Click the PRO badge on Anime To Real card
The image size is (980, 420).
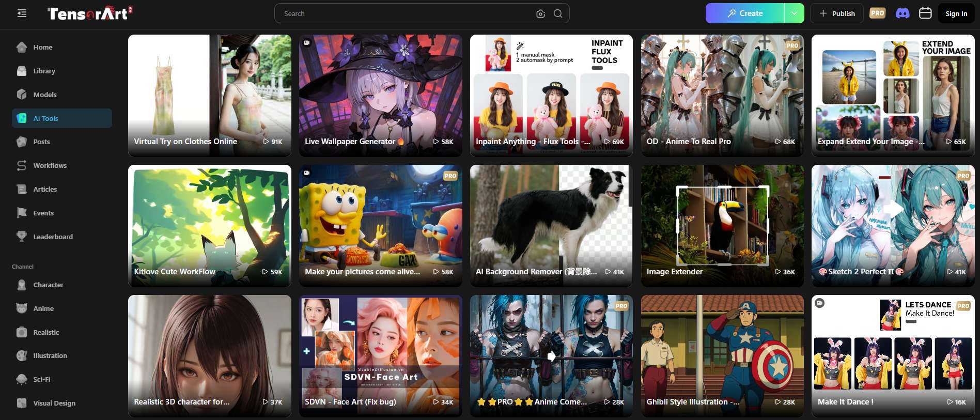tap(792, 45)
